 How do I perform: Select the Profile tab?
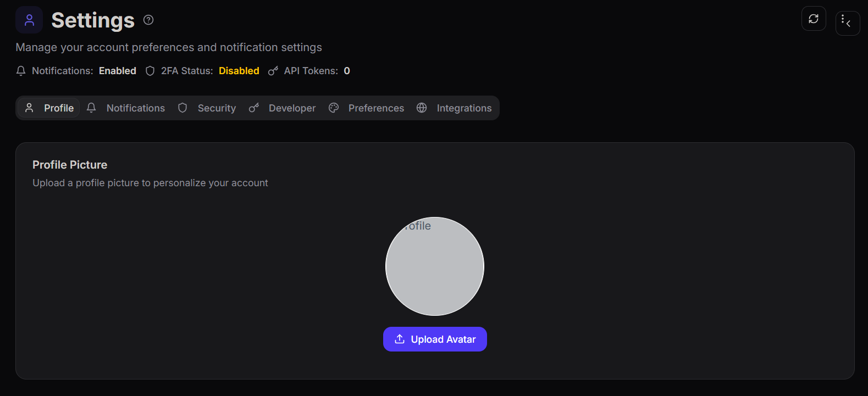coord(58,108)
